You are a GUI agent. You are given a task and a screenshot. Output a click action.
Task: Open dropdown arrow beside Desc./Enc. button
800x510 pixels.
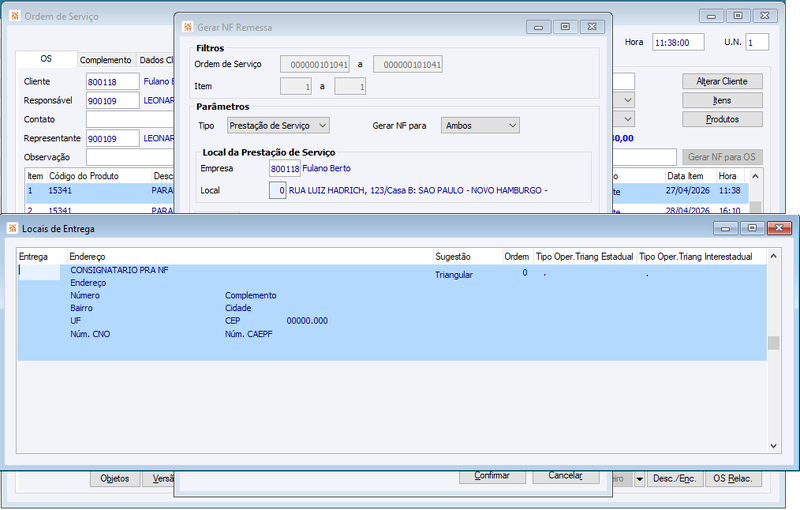pyautogui.click(x=639, y=479)
